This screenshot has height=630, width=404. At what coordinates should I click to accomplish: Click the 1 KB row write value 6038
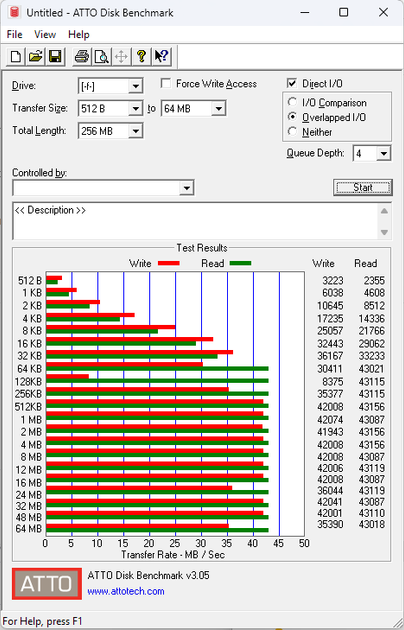pyautogui.click(x=333, y=293)
